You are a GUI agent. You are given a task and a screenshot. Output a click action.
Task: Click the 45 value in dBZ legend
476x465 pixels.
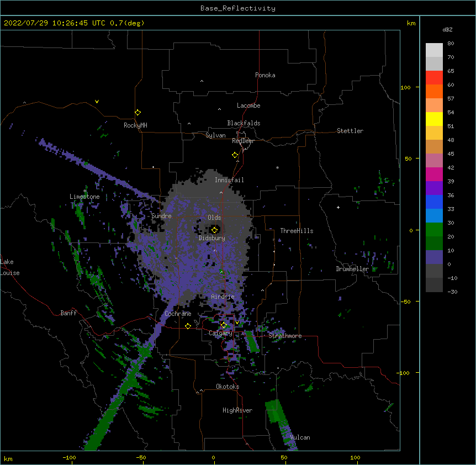(451, 154)
